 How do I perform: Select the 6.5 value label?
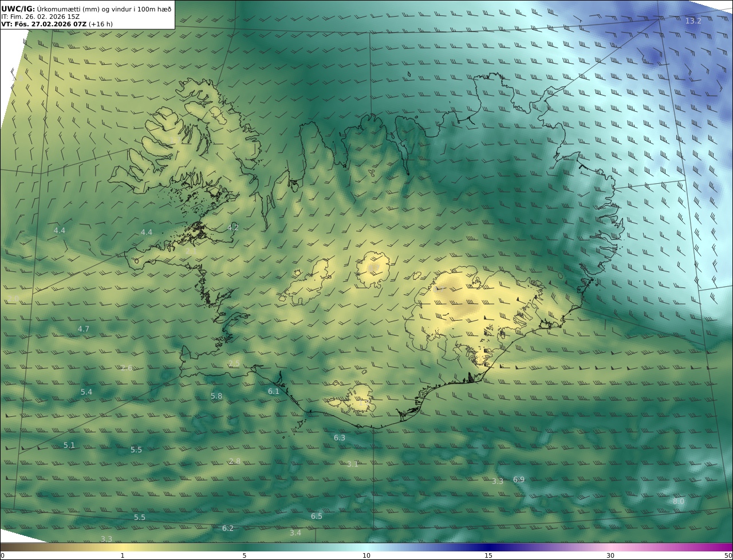coord(316,516)
